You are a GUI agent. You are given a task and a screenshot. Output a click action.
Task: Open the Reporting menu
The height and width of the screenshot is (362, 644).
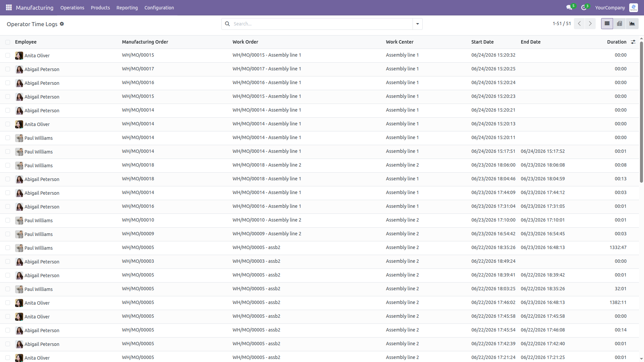pyautogui.click(x=127, y=7)
